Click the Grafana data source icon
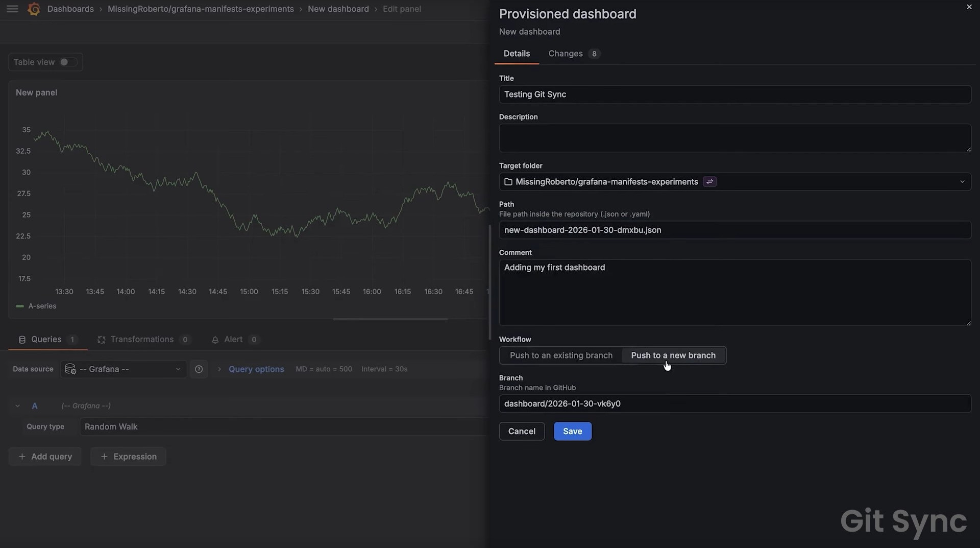The width and height of the screenshot is (980, 548). coord(70,369)
